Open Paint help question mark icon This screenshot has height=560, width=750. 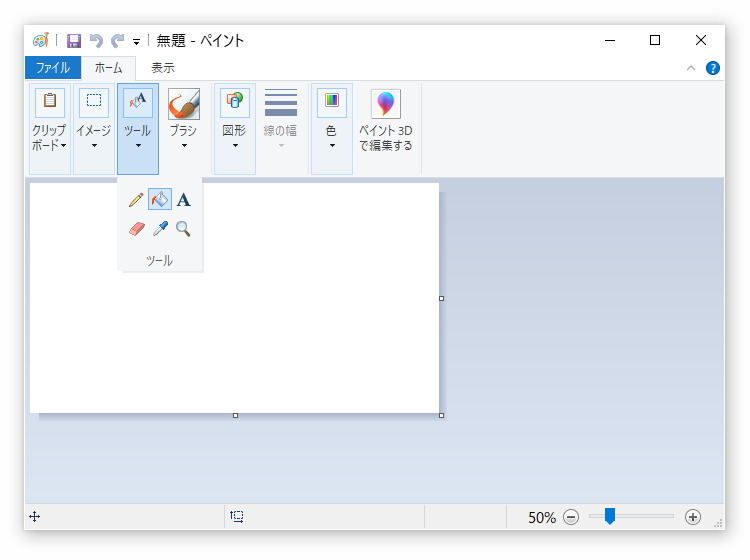point(713,68)
